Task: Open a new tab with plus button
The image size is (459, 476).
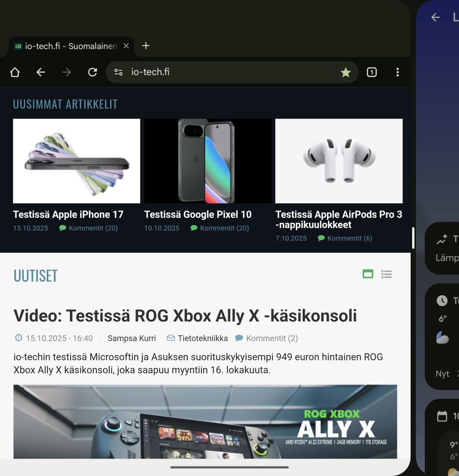Action: point(146,46)
